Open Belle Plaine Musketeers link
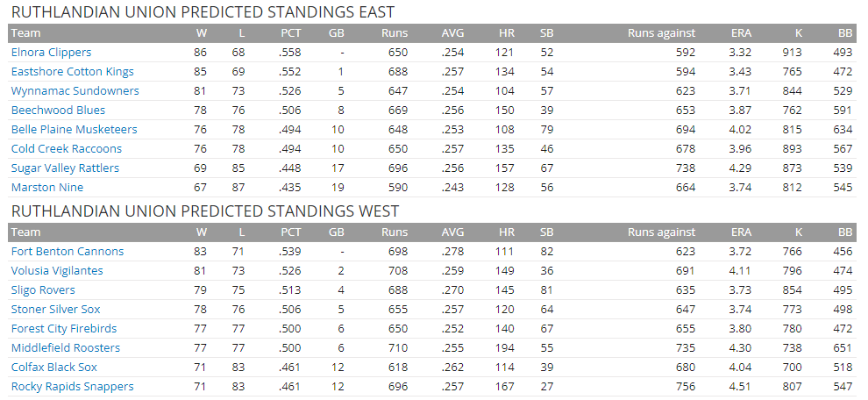The height and width of the screenshot is (400, 868). point(74,130)
